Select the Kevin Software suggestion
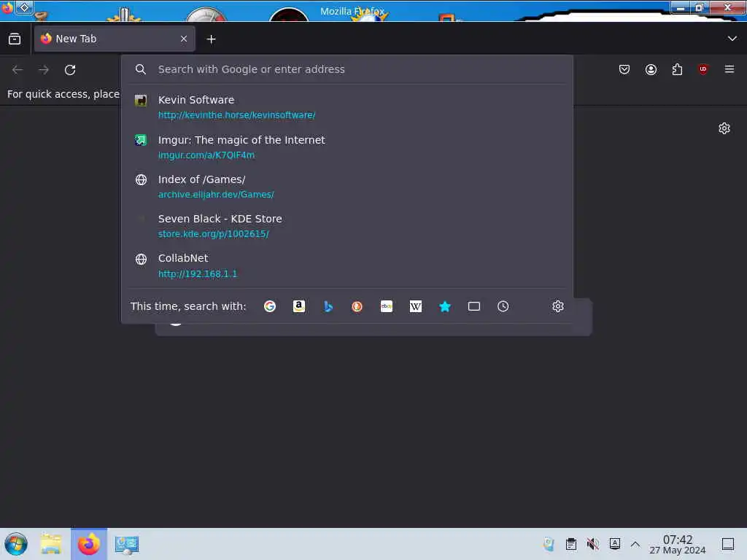Viewport: 747px width, 560px height. 347,107
